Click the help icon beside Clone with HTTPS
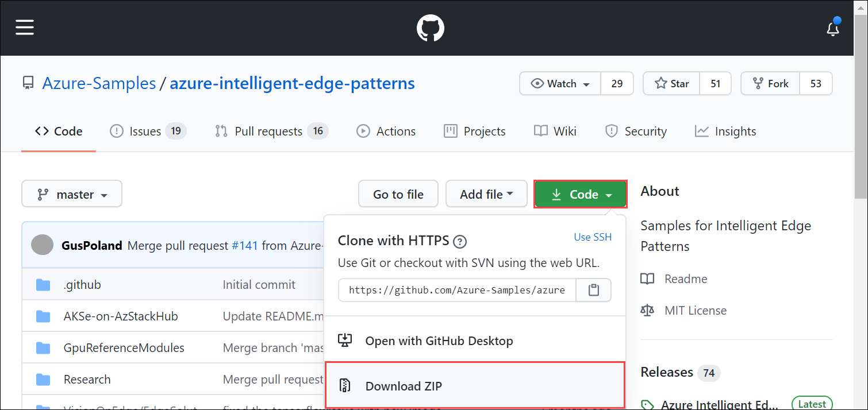Viewport: 868px width, 410px height. (460, 242)
